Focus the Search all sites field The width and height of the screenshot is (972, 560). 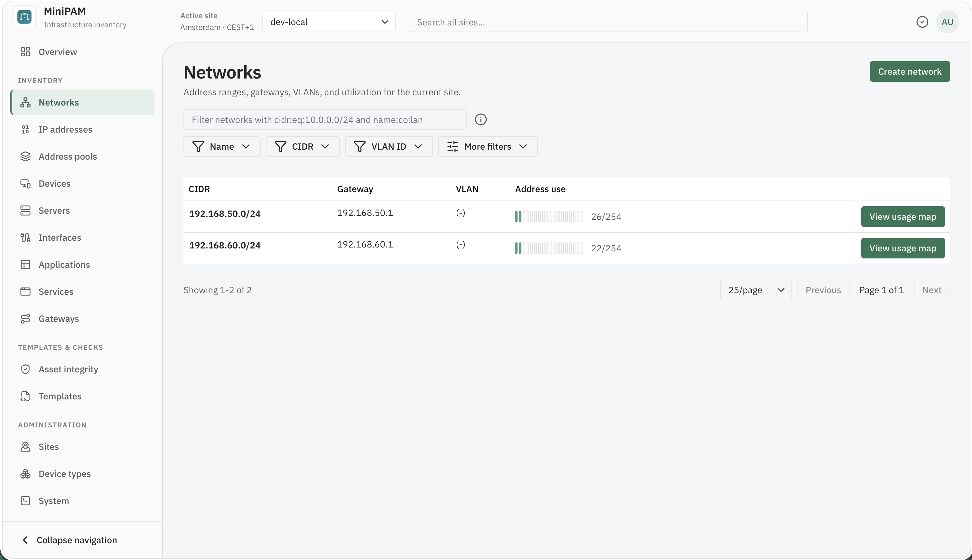click(608, 22)
